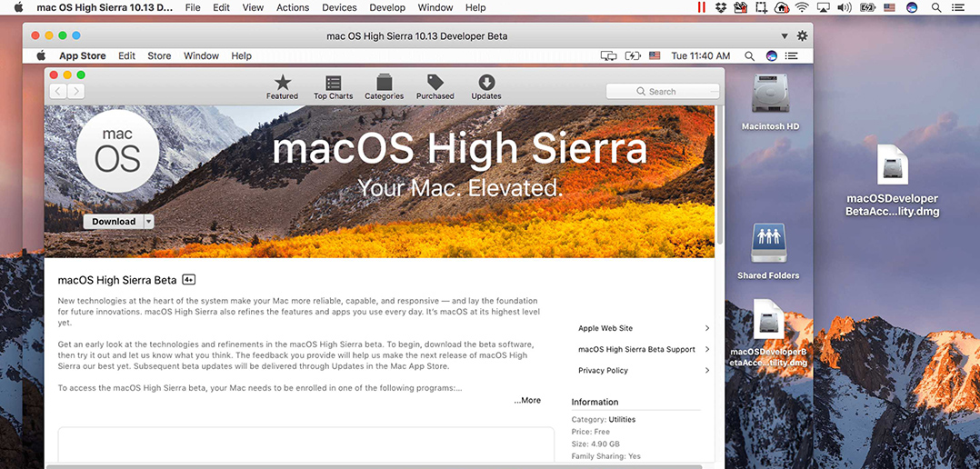This screenshot has width=980, height=469.
Task: Open the guest Help menu
Action: click(241, 55)
